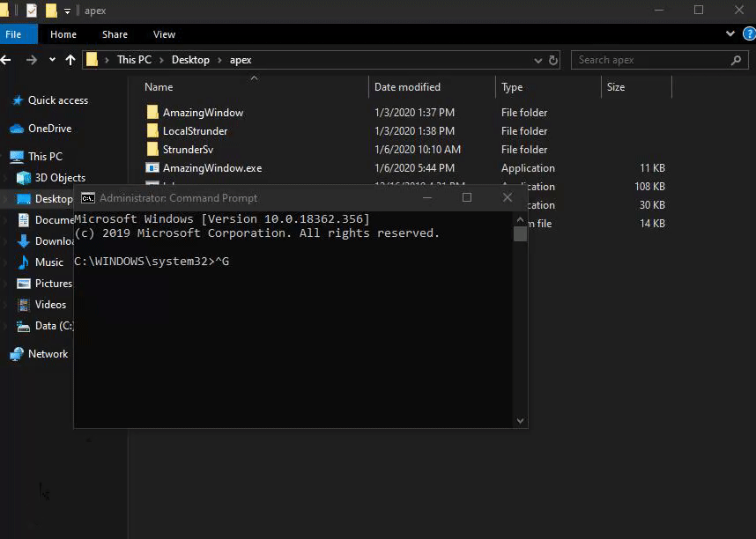Click the Properties checkmark icon in title bar
The height and width of the screenshot is (539, 756).
point(32,10)
